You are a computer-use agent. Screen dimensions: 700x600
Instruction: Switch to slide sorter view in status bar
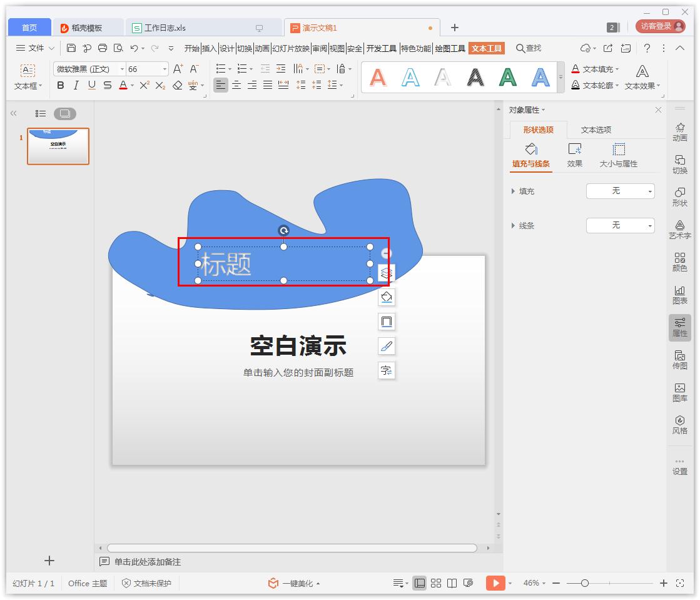point(436,582)
